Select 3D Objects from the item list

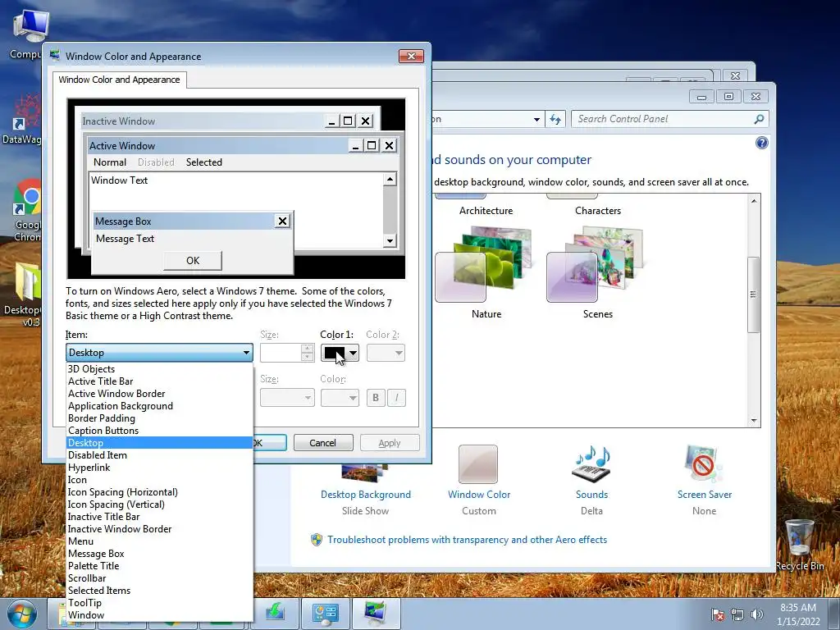(x=160, y=368)
